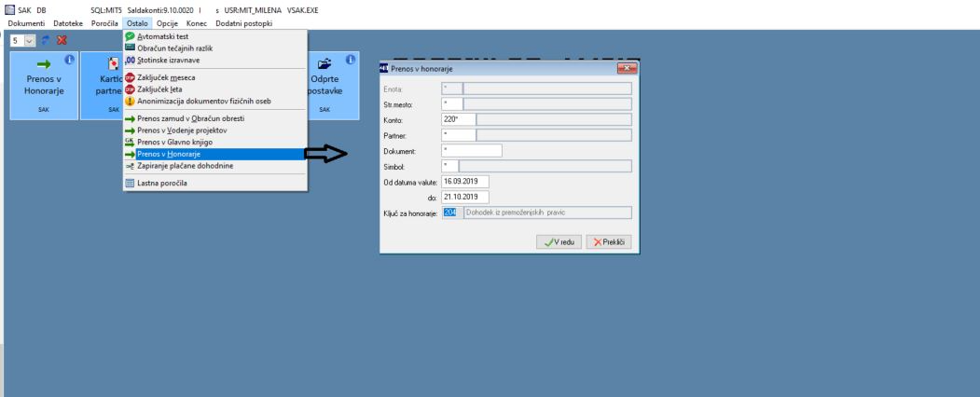980x397 pixels.
Task: Click stop icon beside Zaključek leta
Action: (x=130, y=89)
